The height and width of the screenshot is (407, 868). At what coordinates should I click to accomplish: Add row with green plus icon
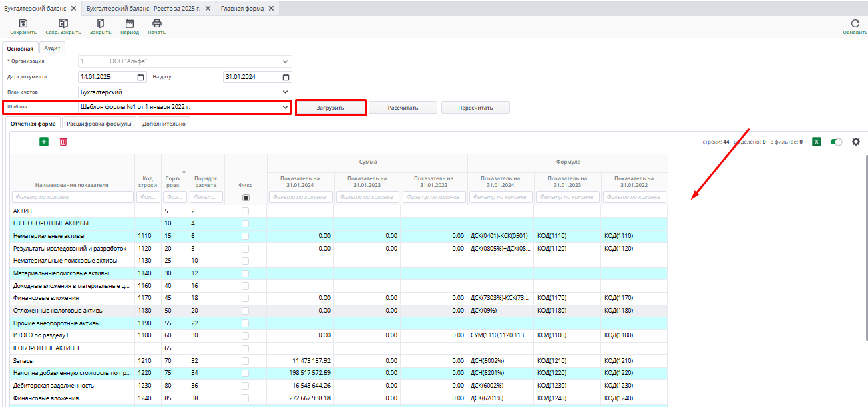[44, 142]
